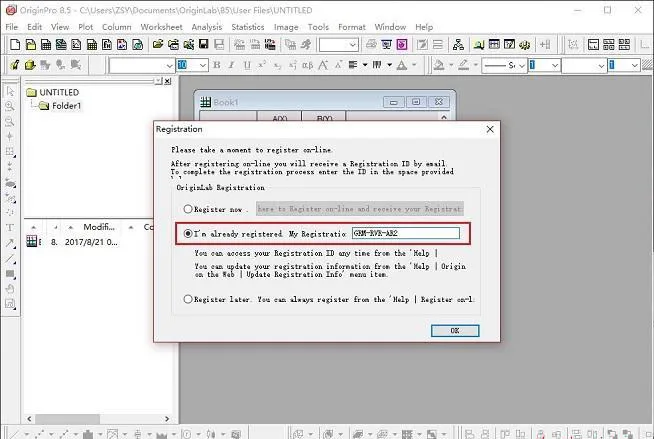
Task: Click the Superscript formatting button
Action: coord(262,65)
